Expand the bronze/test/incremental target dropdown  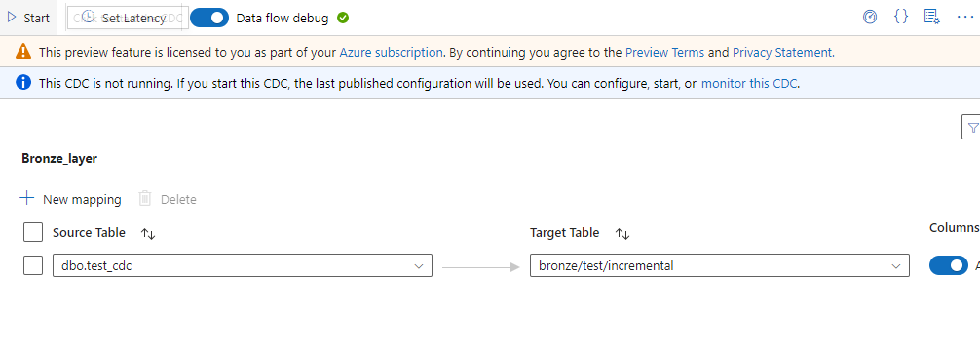pos(719,265)
